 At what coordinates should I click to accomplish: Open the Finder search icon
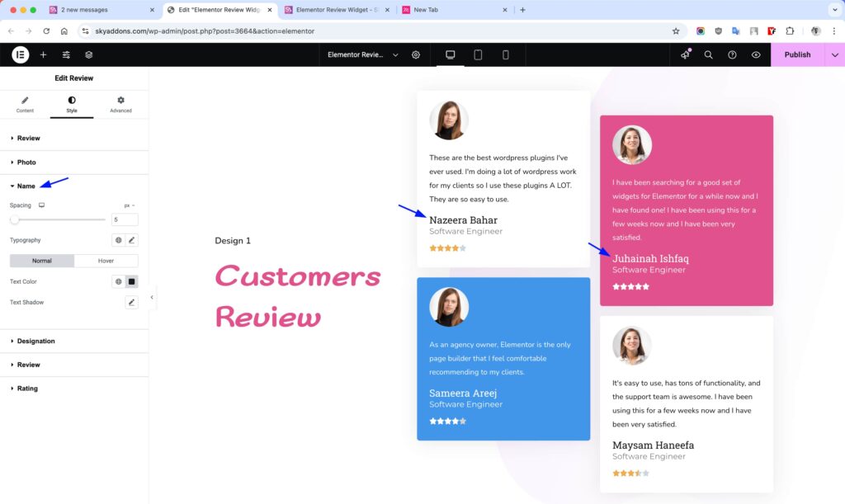pos(708,54)
